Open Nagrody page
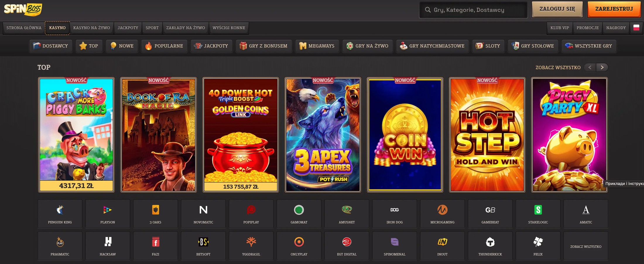The image size is (644, 264). (616, 28)
